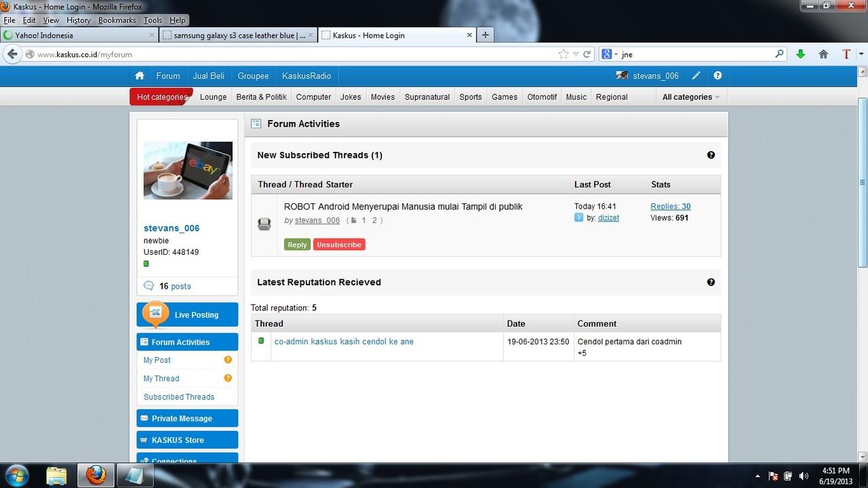Open help question mark icon in blue navbar

coord(717,76)
